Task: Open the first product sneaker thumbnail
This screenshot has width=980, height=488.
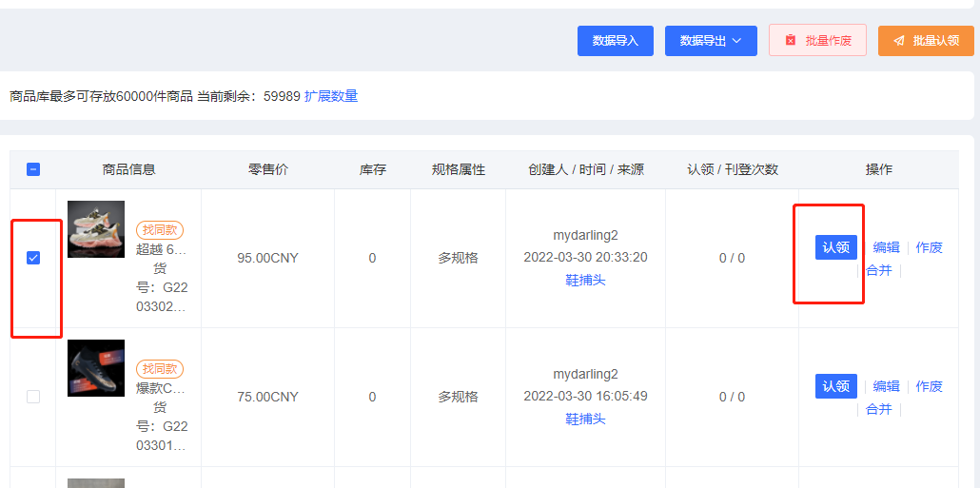Action: coord(96,229)
